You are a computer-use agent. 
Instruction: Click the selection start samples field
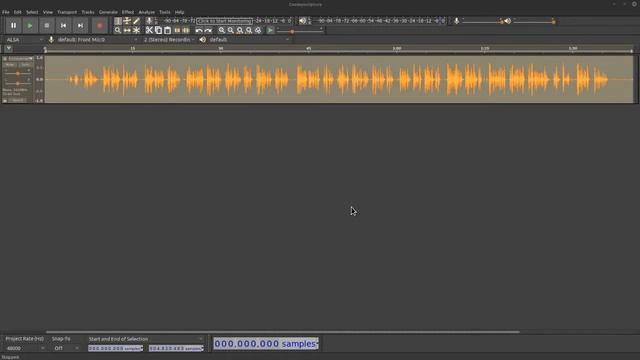tap(116, 349)
